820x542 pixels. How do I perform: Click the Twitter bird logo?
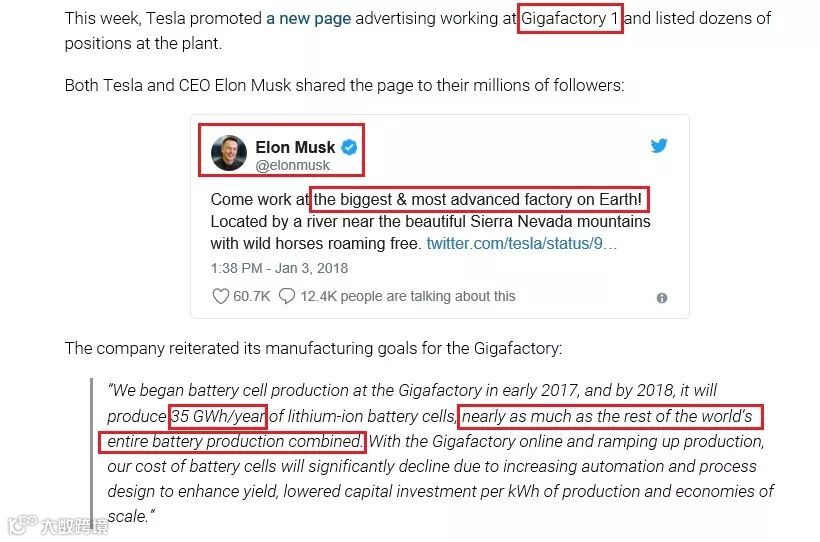[x=659, y=145]
